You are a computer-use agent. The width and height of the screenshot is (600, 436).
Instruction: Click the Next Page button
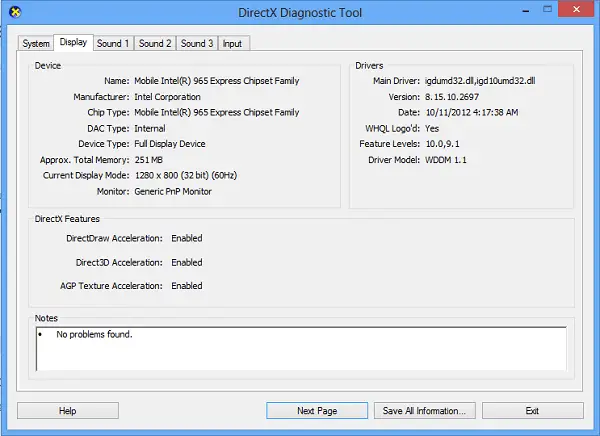[317, 411]
